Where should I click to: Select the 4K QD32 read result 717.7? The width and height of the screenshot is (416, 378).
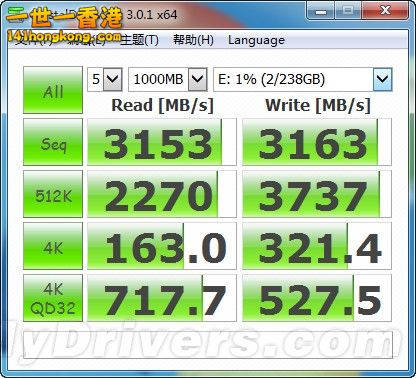coord(162,298)
